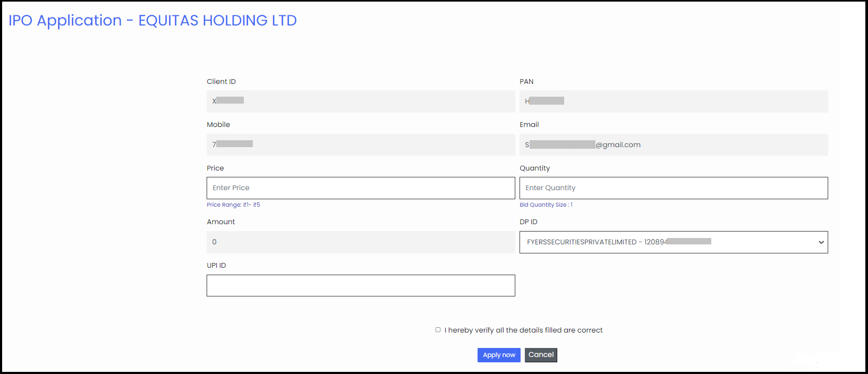This screenshot has height=374, width=868.
Task: Click the 'Email' label
Action: point(529,124)
